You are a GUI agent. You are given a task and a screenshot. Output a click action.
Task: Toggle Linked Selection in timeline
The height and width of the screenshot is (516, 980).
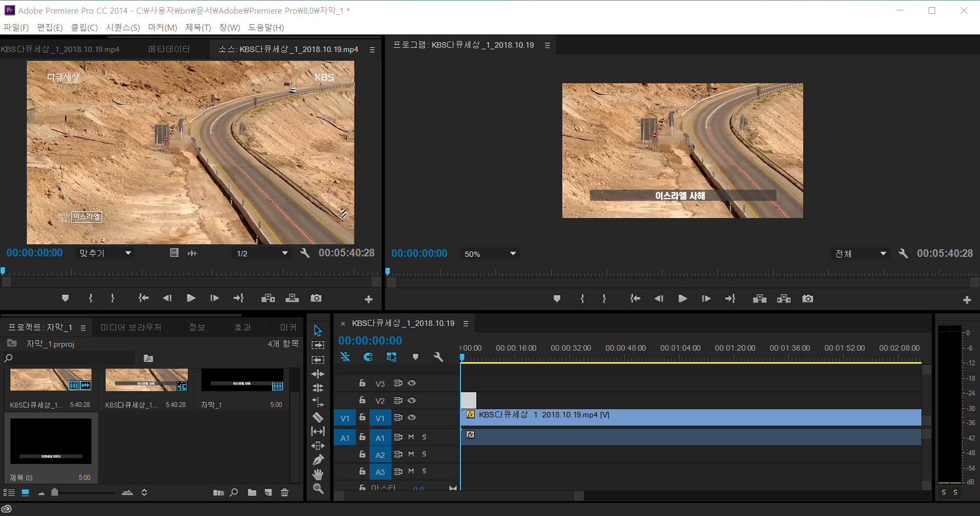(391, 357)
